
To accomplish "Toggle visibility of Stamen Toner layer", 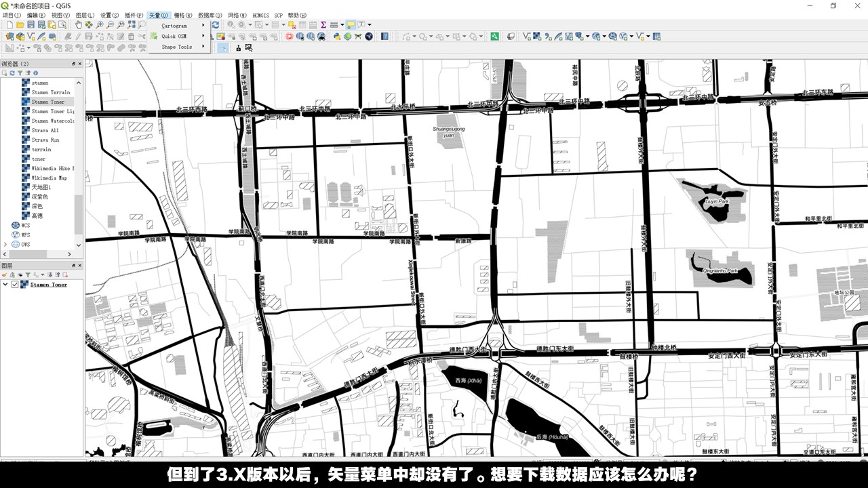I will [15, 285].
